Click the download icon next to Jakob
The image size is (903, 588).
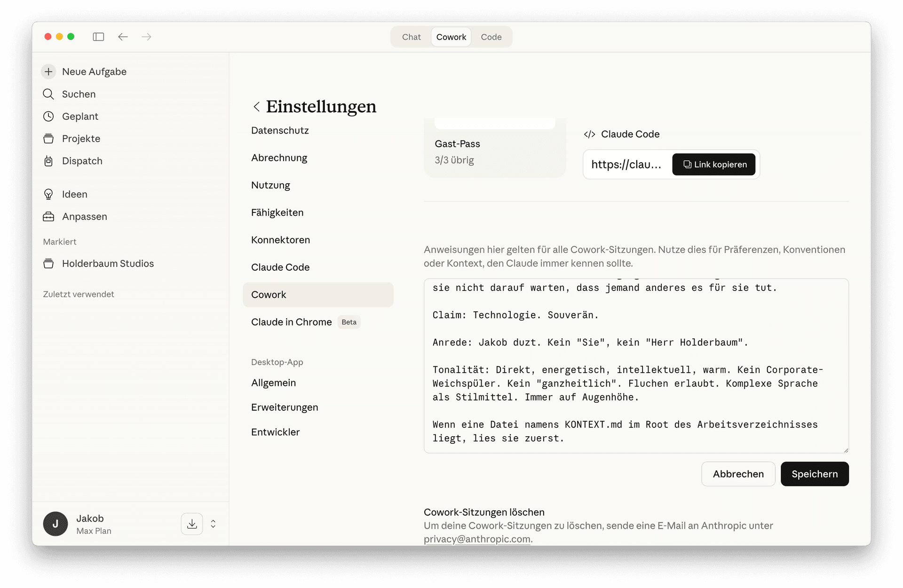192,524
